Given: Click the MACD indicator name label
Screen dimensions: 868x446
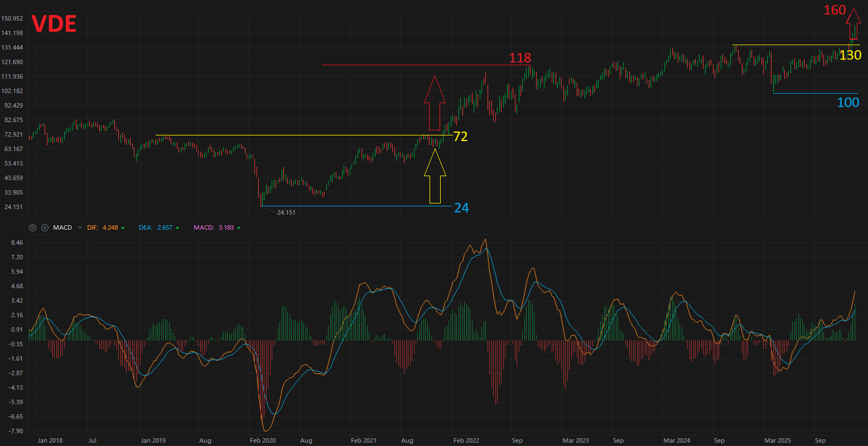Looking at the screenshot, I should coord(62,227).
